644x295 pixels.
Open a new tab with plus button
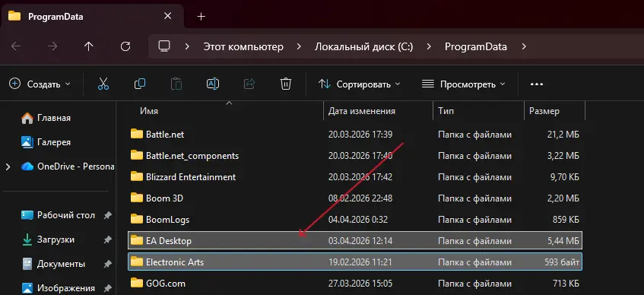click(x=201, y=17)
